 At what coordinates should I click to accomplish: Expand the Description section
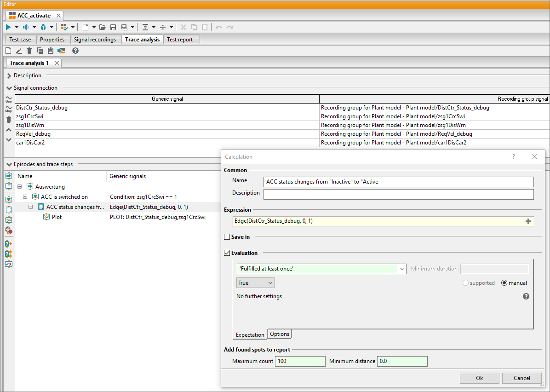pos(9,75)
